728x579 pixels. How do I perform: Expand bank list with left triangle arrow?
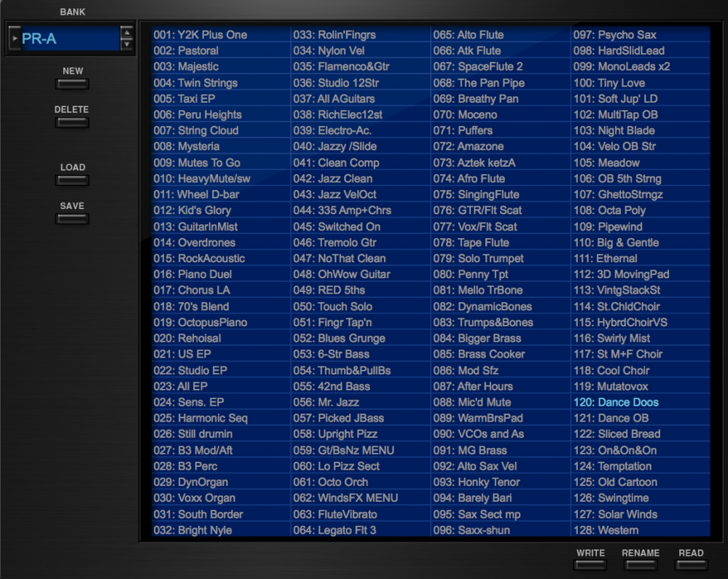tap(15, 39)
